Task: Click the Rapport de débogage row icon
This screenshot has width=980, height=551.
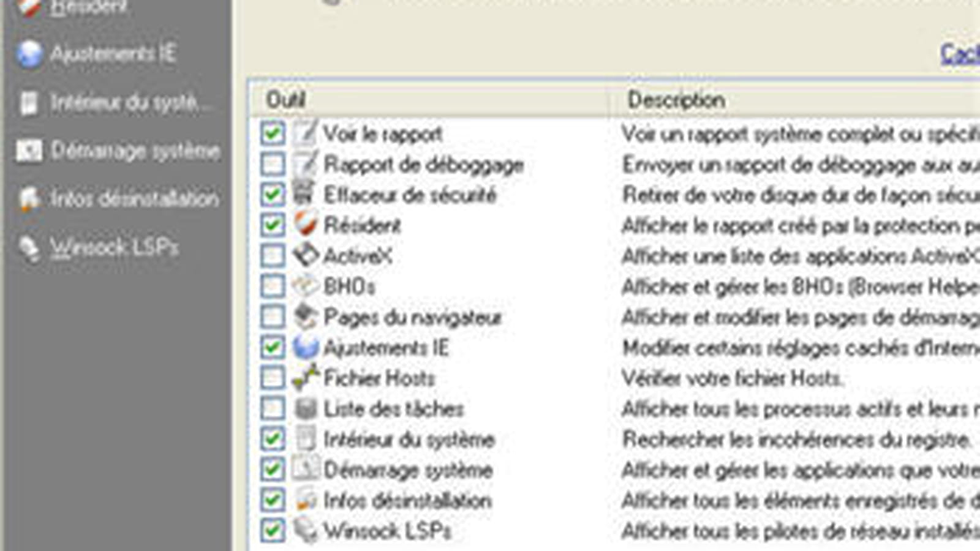Action: (306, 163)
